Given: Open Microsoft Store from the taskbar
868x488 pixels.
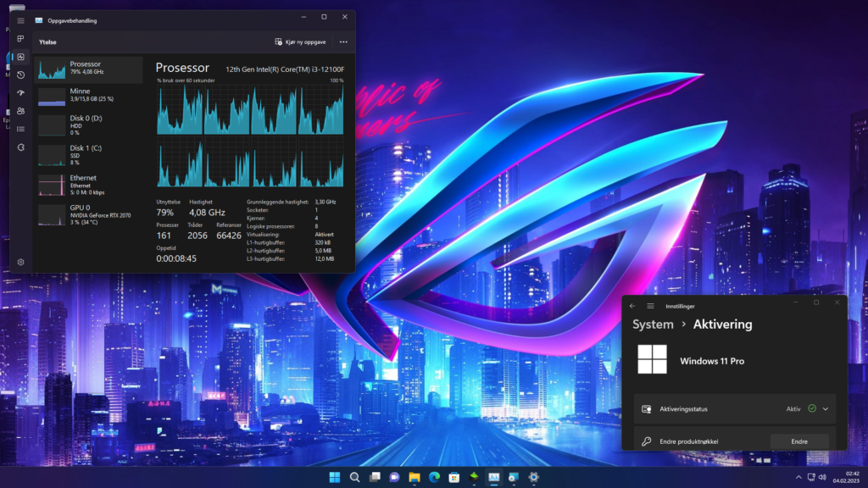Looking at the screenshot, I should tap(454, 477).
